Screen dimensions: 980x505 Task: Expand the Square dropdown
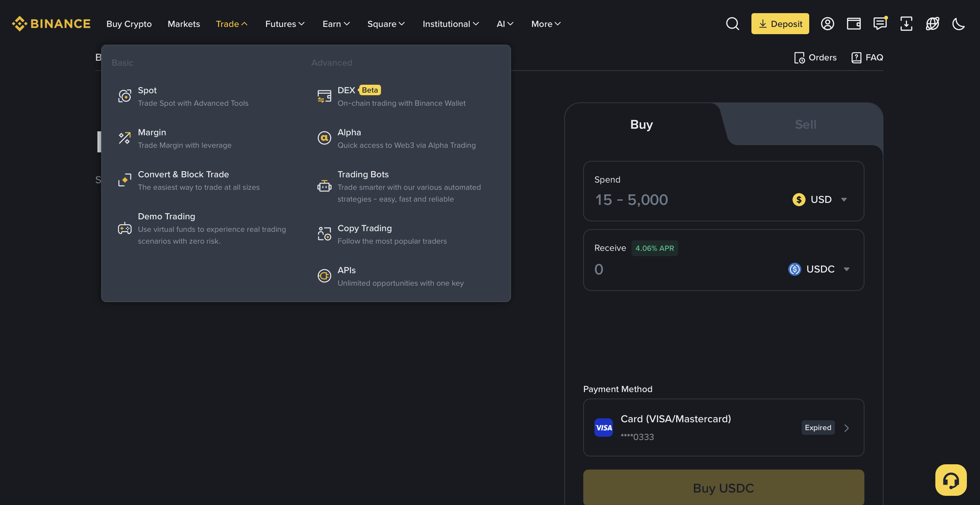(386, 24)
